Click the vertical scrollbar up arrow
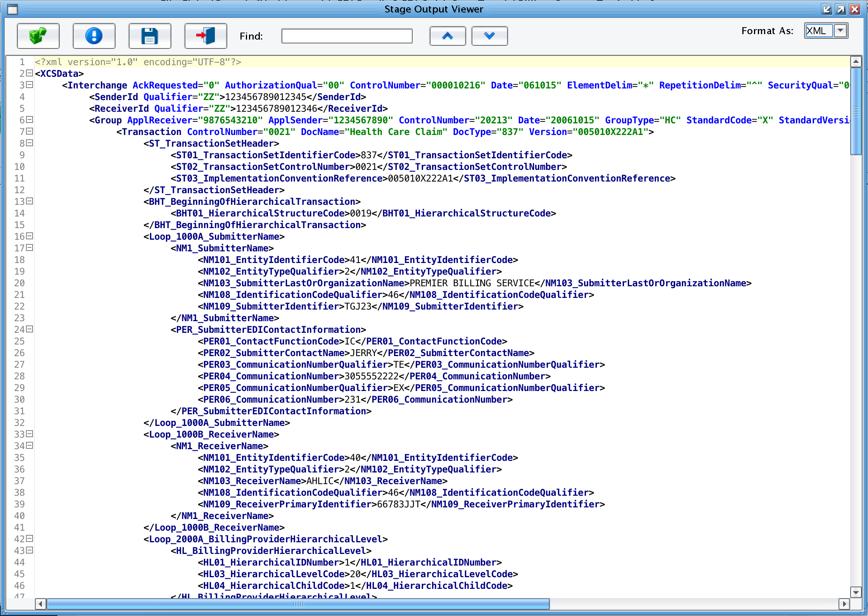 (856, 61)
